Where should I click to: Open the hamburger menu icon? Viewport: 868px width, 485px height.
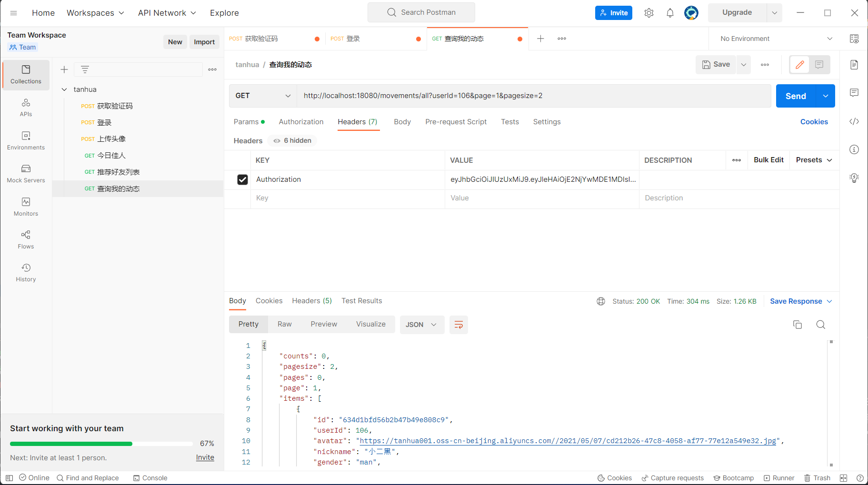13,13
